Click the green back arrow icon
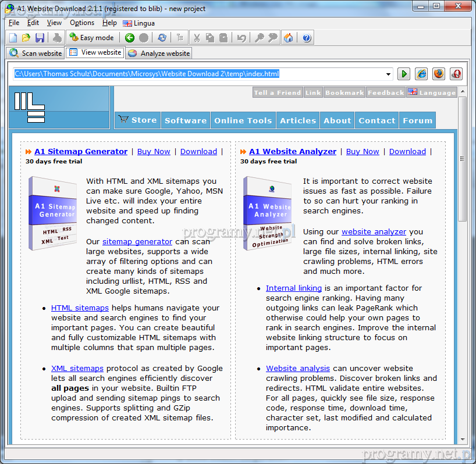The image size is (476, 464). pyautogui.click(x=129, y=38)
